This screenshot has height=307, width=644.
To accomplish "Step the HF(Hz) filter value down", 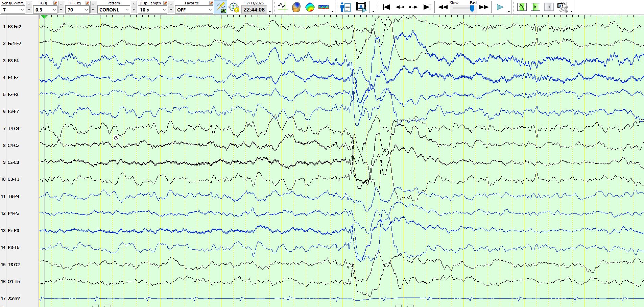I will 93,10.
